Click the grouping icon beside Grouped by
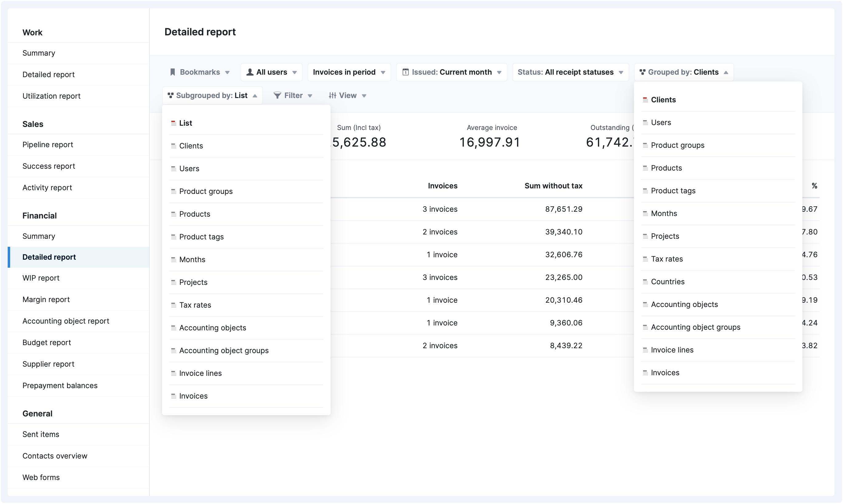The image size is (843, 504). (642, 72)
